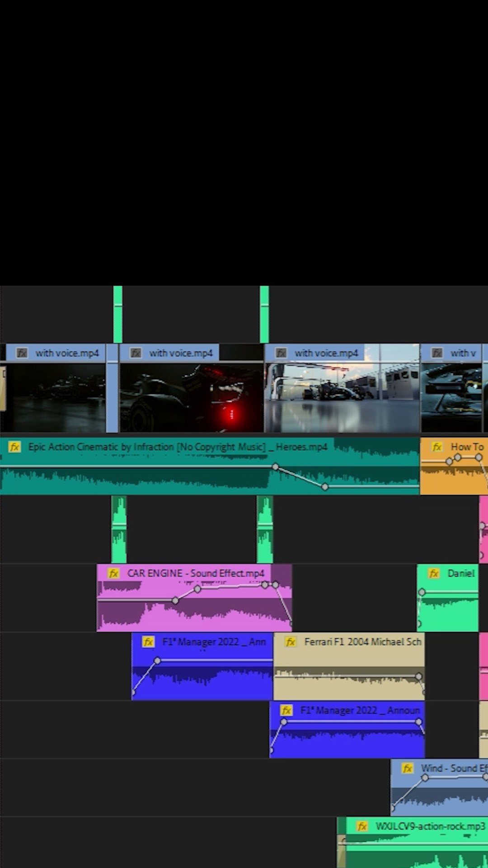Select the 'WXILCV9-action-rock.mp3' clip name
Screen dimensions: 488x868
tap(430, 826)
